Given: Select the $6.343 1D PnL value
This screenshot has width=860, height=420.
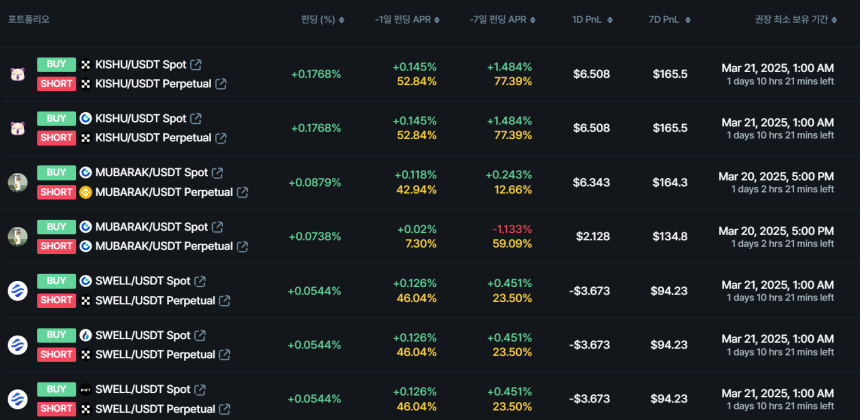Looking at the screenshot, I should [591, 182].
